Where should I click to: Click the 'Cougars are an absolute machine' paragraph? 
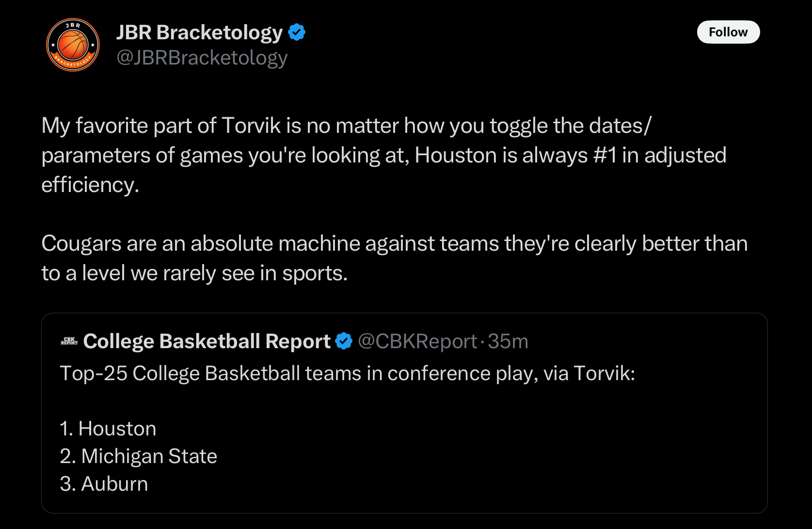click(x=395, y=258)
